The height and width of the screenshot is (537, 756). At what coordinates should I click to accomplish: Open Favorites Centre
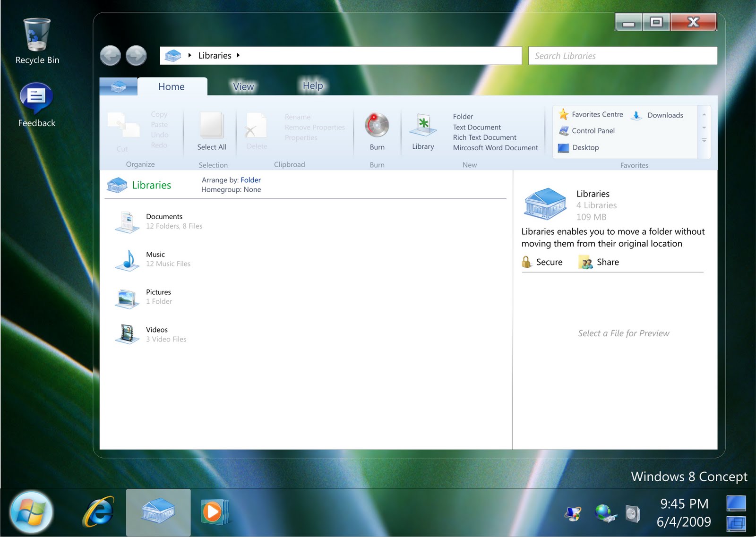coord(597,115)
